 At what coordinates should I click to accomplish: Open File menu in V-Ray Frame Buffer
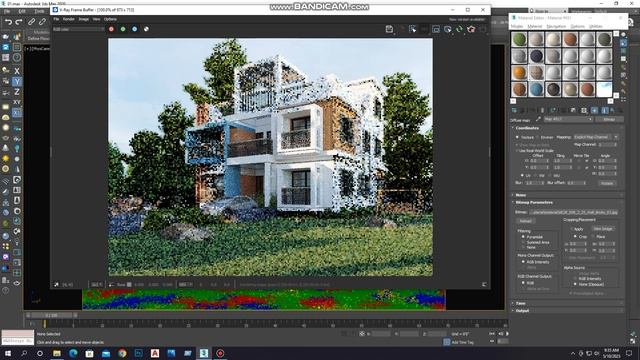click(x=56, y=19)
